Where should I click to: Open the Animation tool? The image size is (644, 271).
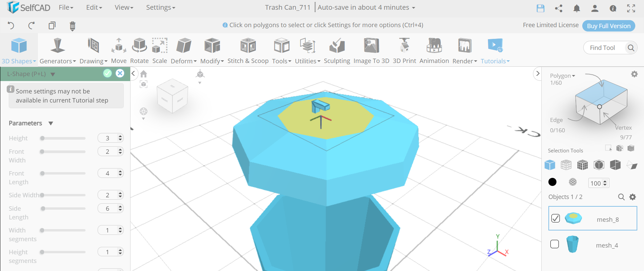point(434,50)
